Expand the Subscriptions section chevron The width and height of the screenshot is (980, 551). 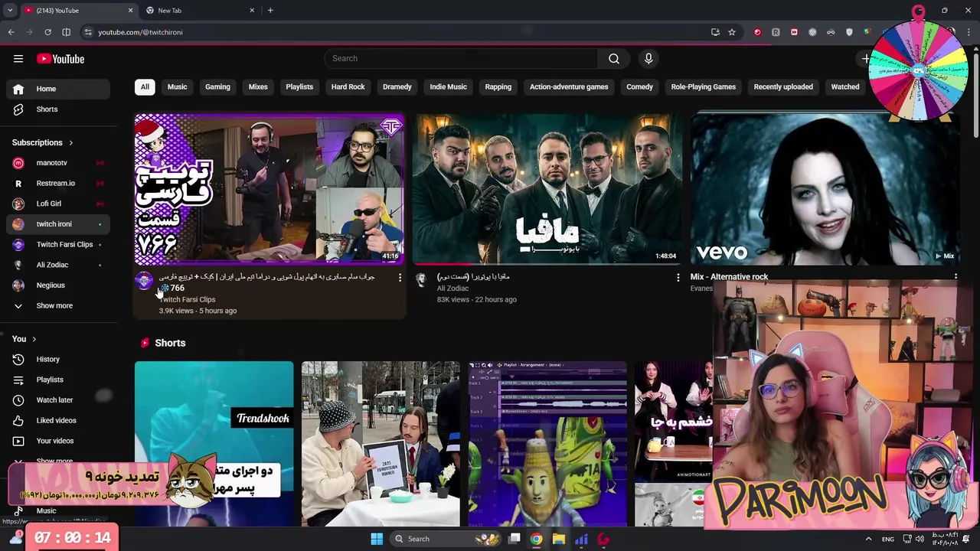pyautogui.click(x=71, y=143)
